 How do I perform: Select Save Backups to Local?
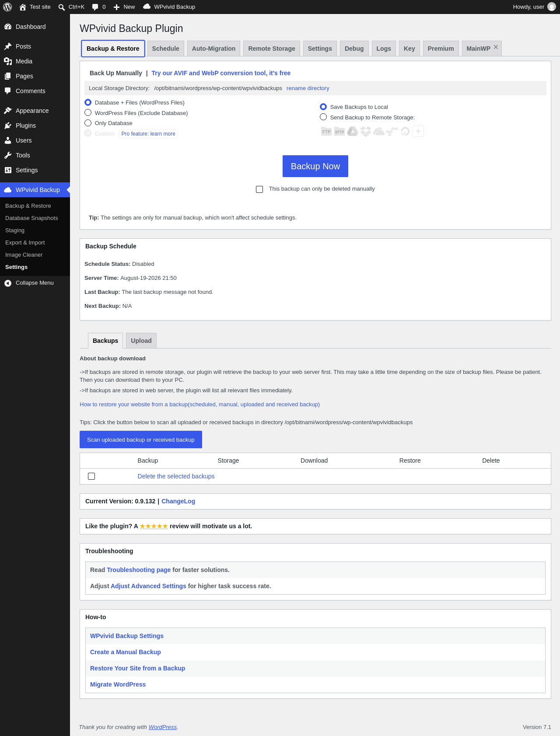pos(323,107)
